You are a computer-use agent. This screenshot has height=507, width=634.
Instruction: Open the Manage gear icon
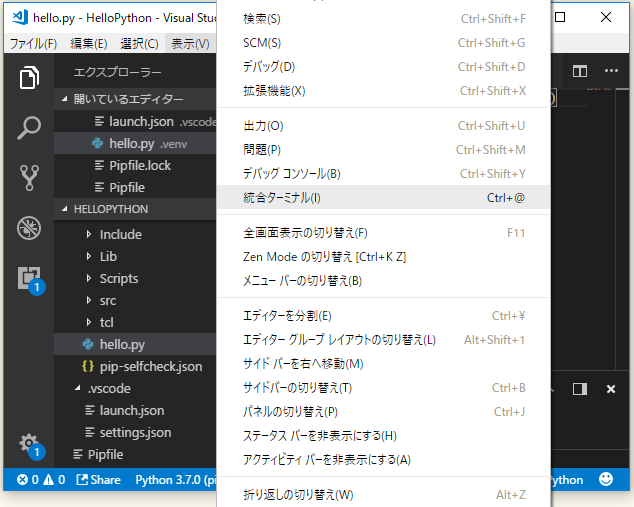[x=30, y=446]
